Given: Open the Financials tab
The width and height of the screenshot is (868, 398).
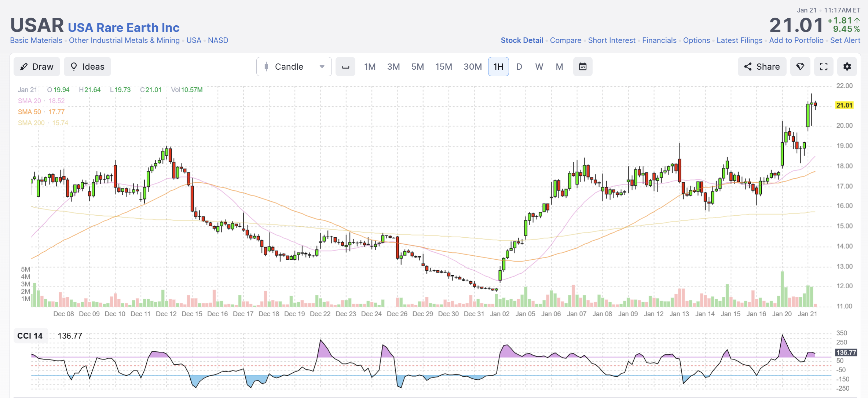Looking at the screenshot, I should (659, 40).
